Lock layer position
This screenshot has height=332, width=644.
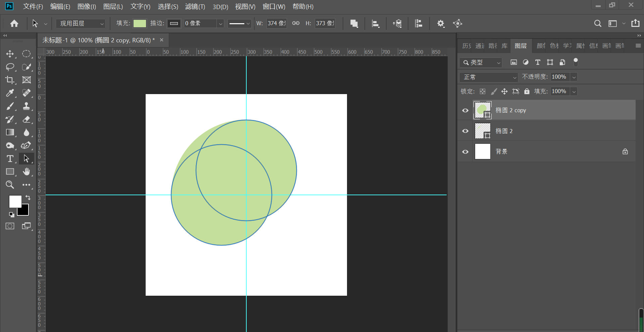point(504,91)
